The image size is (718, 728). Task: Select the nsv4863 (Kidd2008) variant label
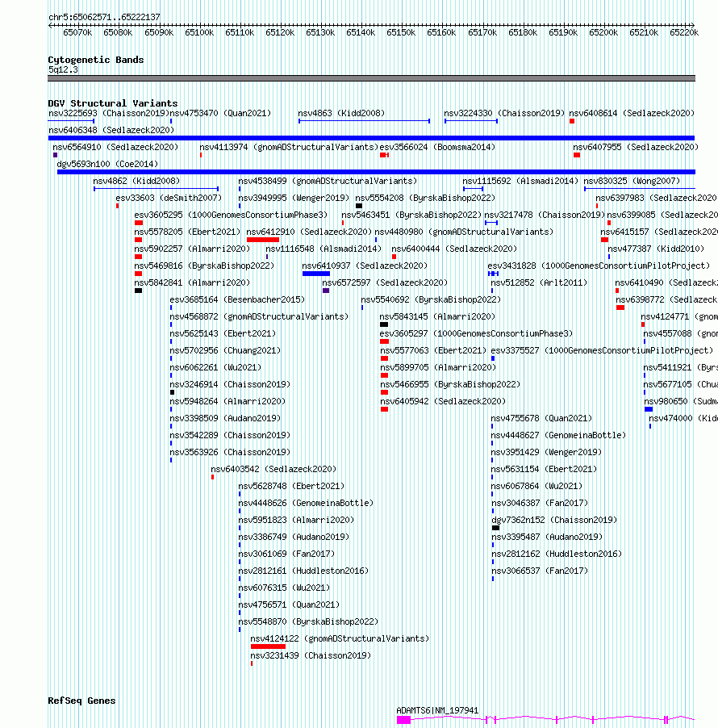tap(341, 113)
